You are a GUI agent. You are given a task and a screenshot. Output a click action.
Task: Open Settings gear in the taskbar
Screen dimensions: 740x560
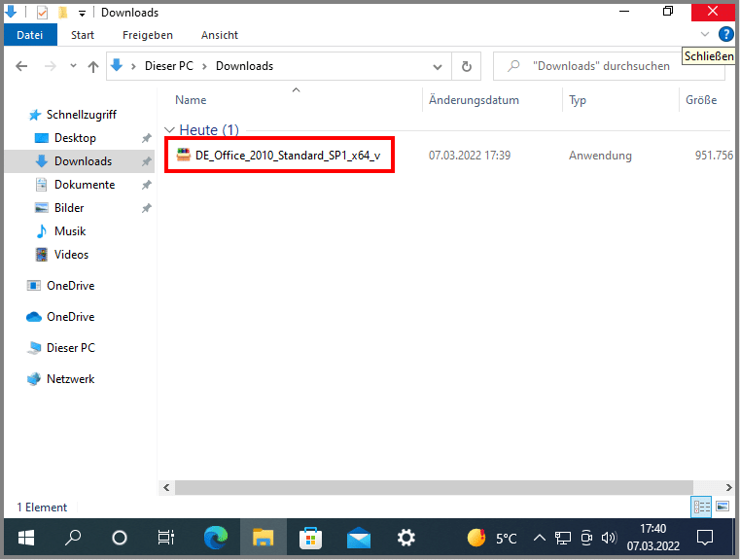[x=406, y=537]
